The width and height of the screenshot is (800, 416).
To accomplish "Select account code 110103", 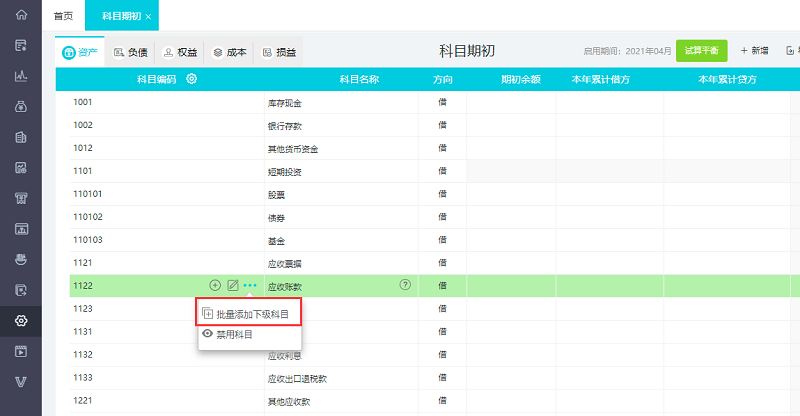I will pos(88,240).
